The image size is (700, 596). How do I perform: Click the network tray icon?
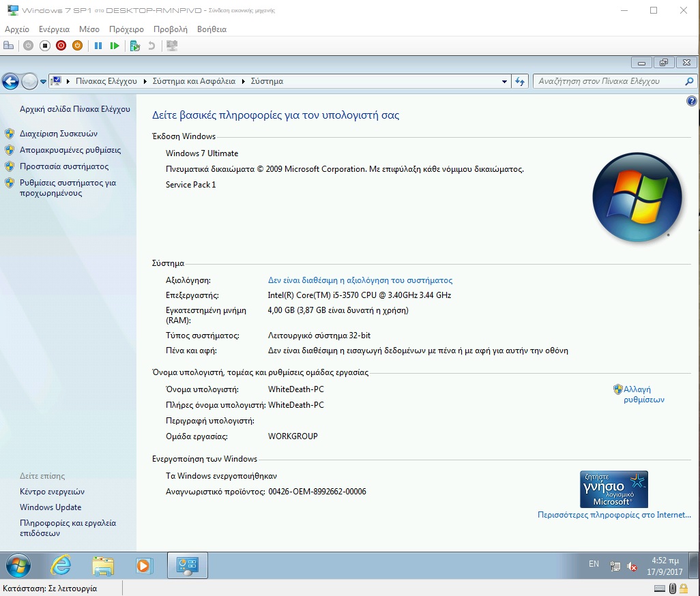point(615,567)
